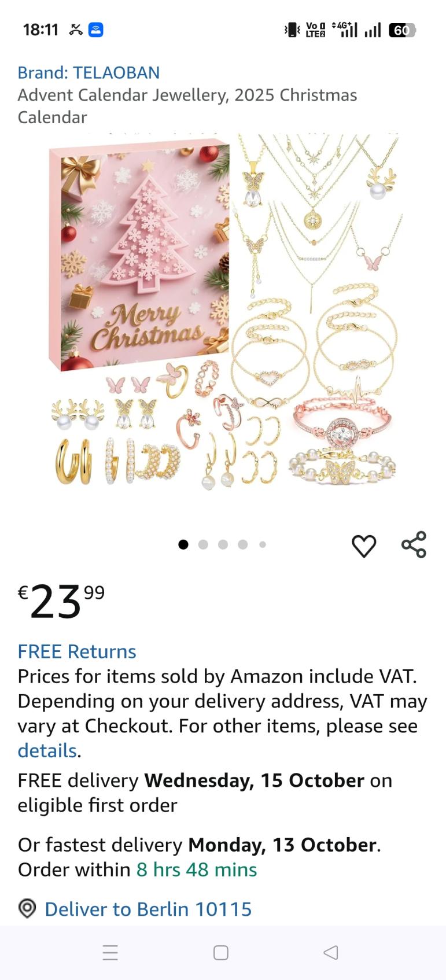Open the advent calendar product image
This screenshot has height=980, width=446.
[x=224, y=311]
